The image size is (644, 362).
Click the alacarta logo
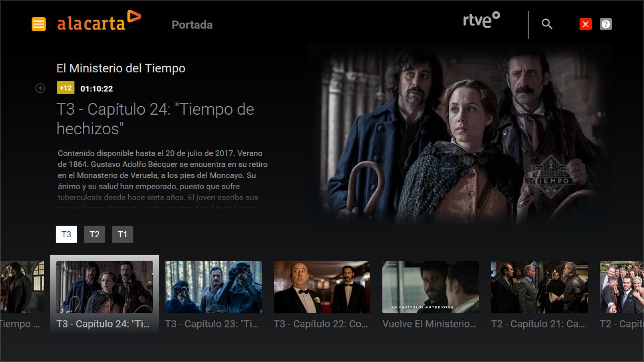[99, 21]
